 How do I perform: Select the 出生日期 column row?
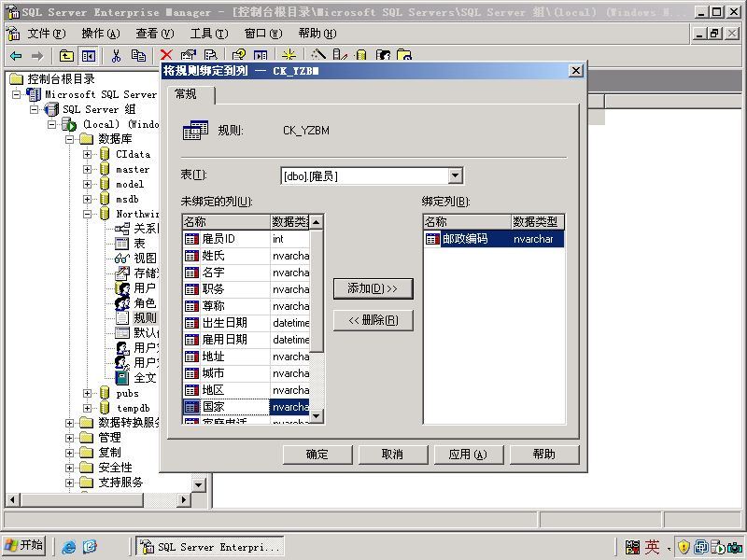(247, 323)
